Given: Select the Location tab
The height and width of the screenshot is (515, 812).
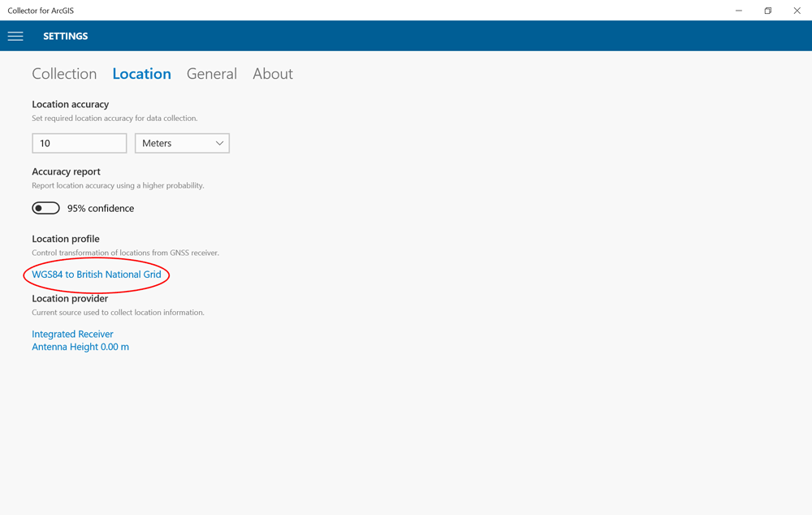Looking at the screenshot, I should pos(142,74).
